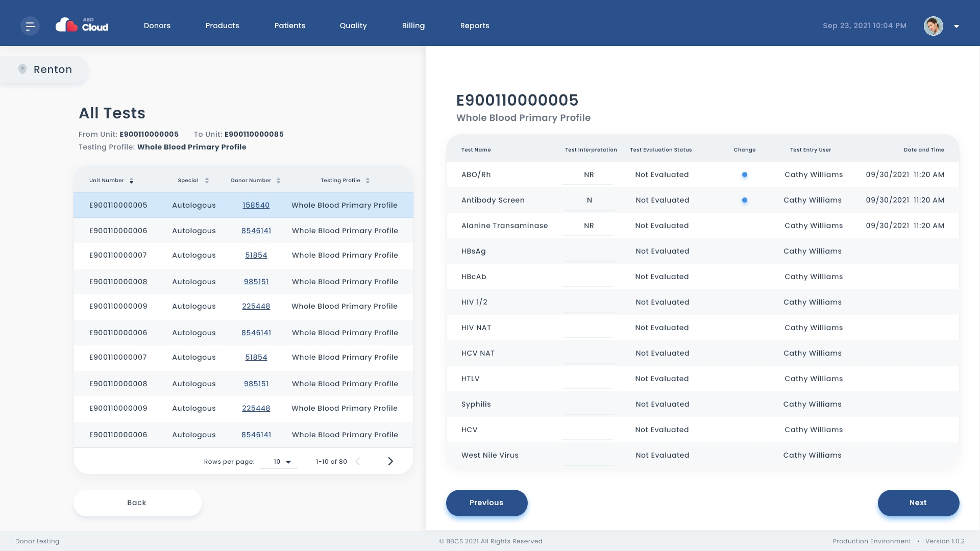
Task: Edit ABO/Rh test interpretation field
Action: [589, 175]
